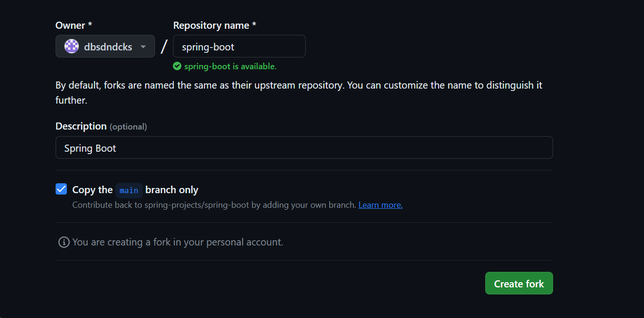Click the 'By default, forks are named' paragraph
This screenshot has width=644, height=318.
click(x=299, y=93)
